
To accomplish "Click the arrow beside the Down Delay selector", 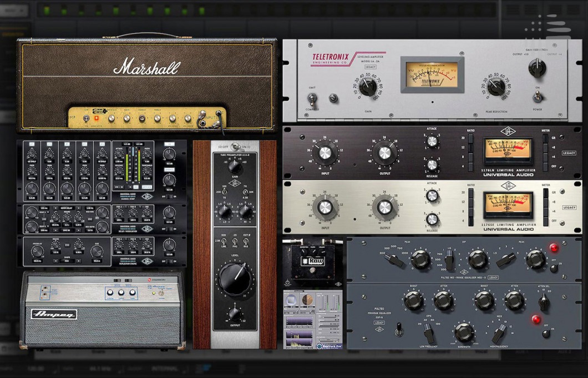I will (78, 208).
